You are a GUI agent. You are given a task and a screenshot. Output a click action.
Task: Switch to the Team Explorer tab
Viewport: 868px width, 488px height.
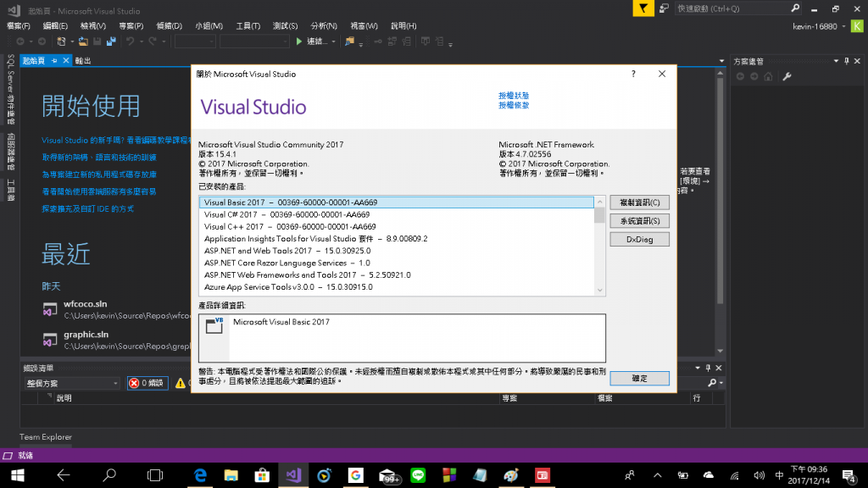46,437
